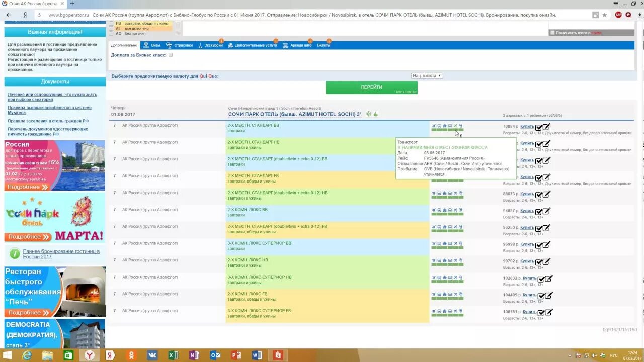Click 'Сочи Парк Отель 8 Марта' banner

[54, 217]
